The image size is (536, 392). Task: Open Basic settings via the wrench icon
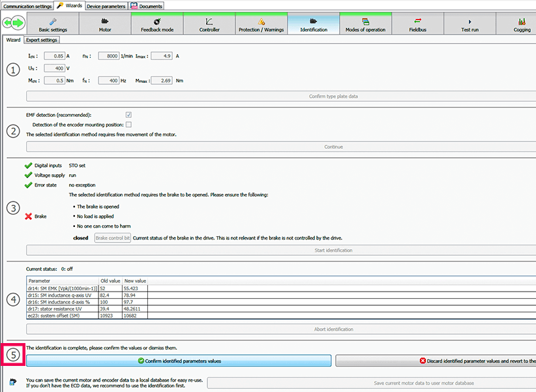[53, 22]
